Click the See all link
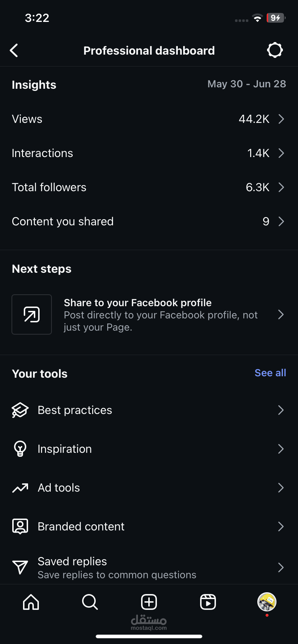 [270, 373]
